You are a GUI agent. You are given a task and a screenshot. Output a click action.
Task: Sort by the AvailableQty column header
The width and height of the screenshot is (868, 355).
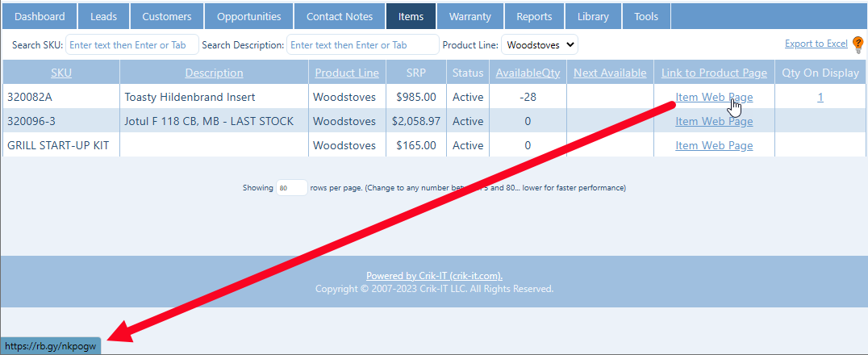[x=528, y=73]
